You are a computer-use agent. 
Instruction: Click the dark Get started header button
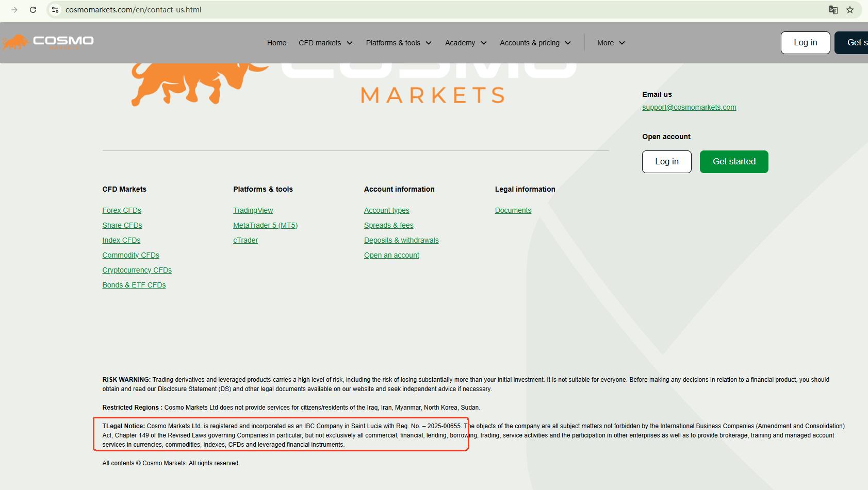(852, 43)
